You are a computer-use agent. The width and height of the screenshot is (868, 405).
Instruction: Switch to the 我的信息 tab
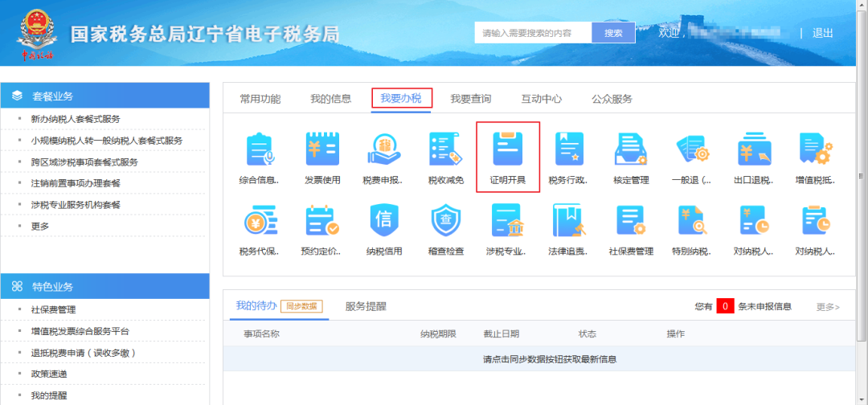point(330,99)
